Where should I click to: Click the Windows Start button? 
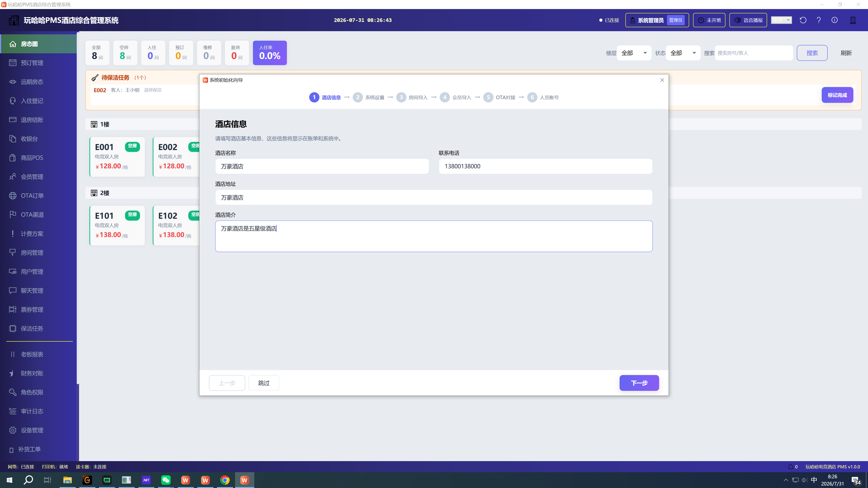9,480
